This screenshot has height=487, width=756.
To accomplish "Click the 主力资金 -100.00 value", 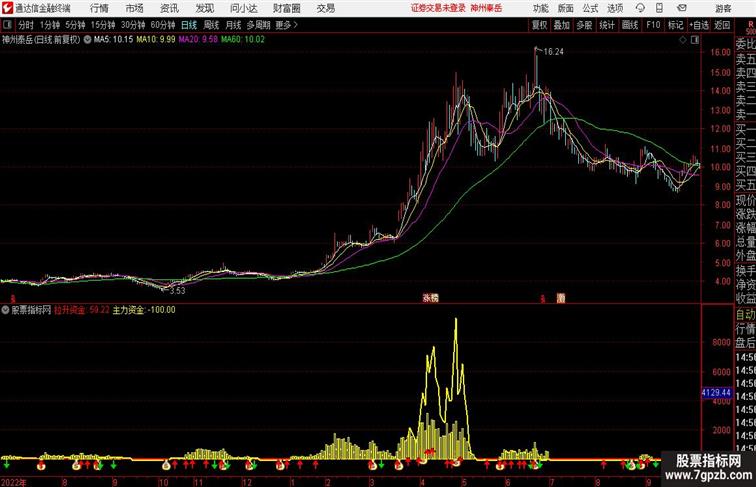I will click(x=144, y=310).
